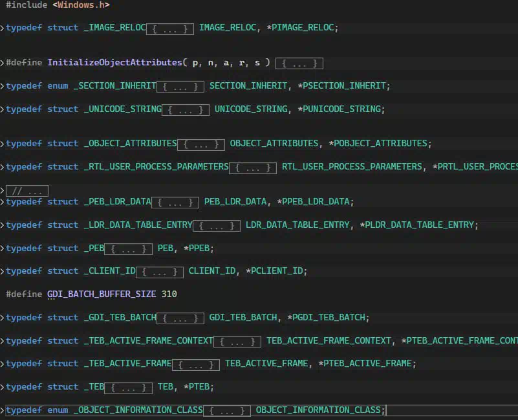
Task: Unfold _TEB_ACTIVE_FRAME_CONTEXT gutter chevron
Action: pyautogui.click(x=3, y=340)
